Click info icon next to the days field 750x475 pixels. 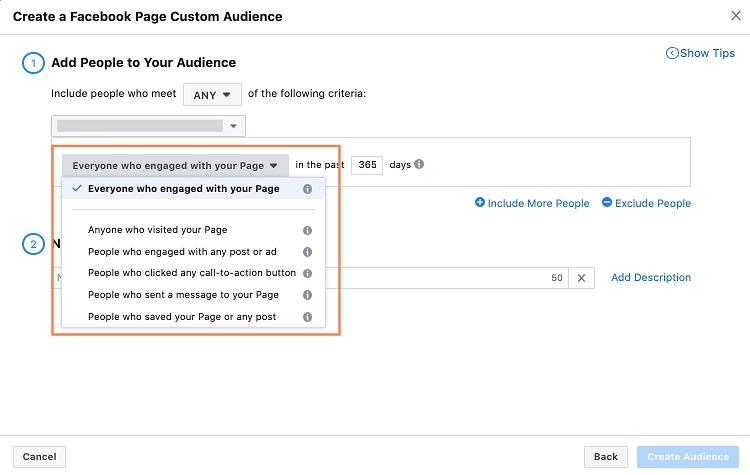coord(419,164)
